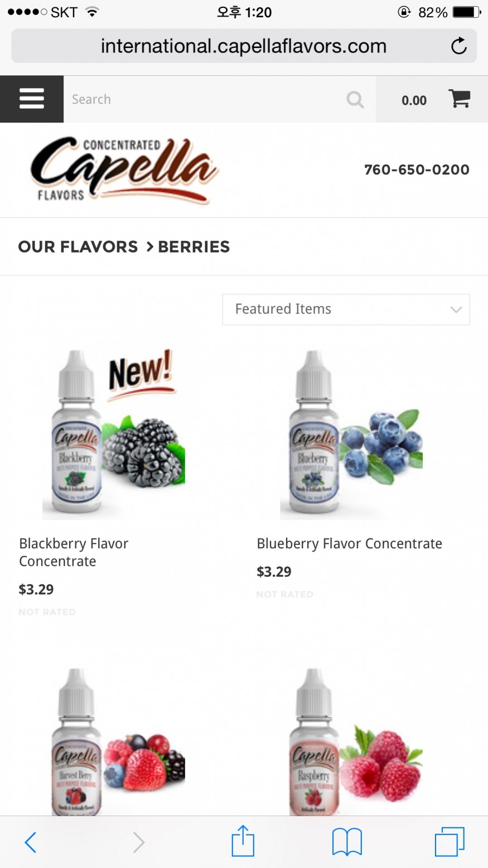Select the Berries breadcrumb
The height and width of the screenshot is (868, 488).
194,247
